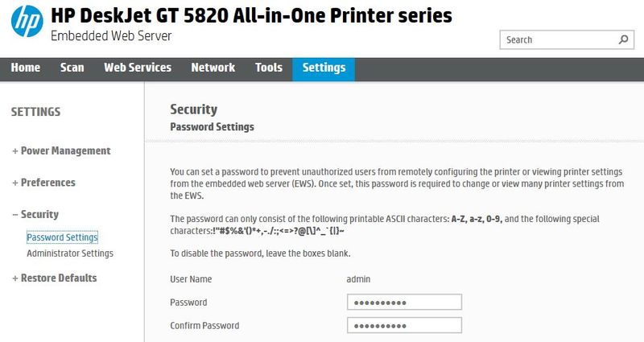Image resolution: width=644 pixels, height=342 pixels.
Task: Open the Web Services tab
Action: tap(138, 68)
